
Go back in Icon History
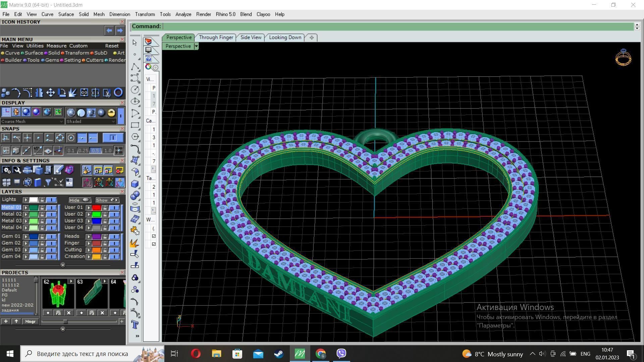coord(109,31)
